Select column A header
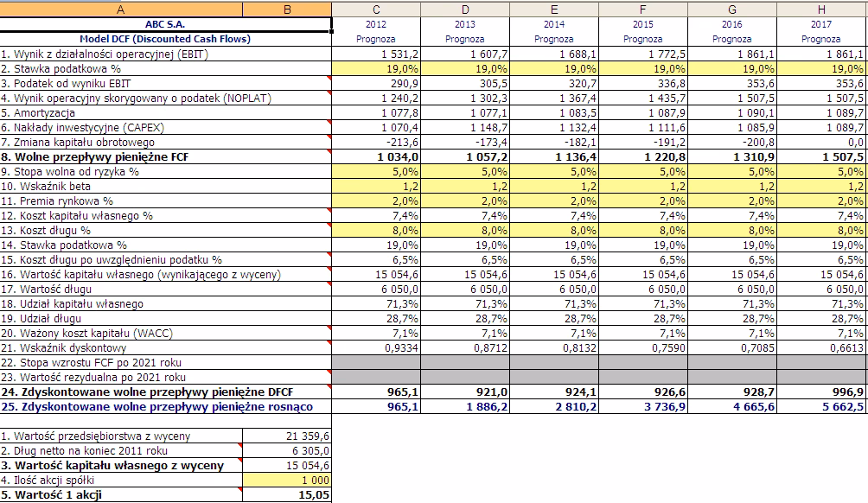This screenshot has width=868, height=503. (121, 9)
